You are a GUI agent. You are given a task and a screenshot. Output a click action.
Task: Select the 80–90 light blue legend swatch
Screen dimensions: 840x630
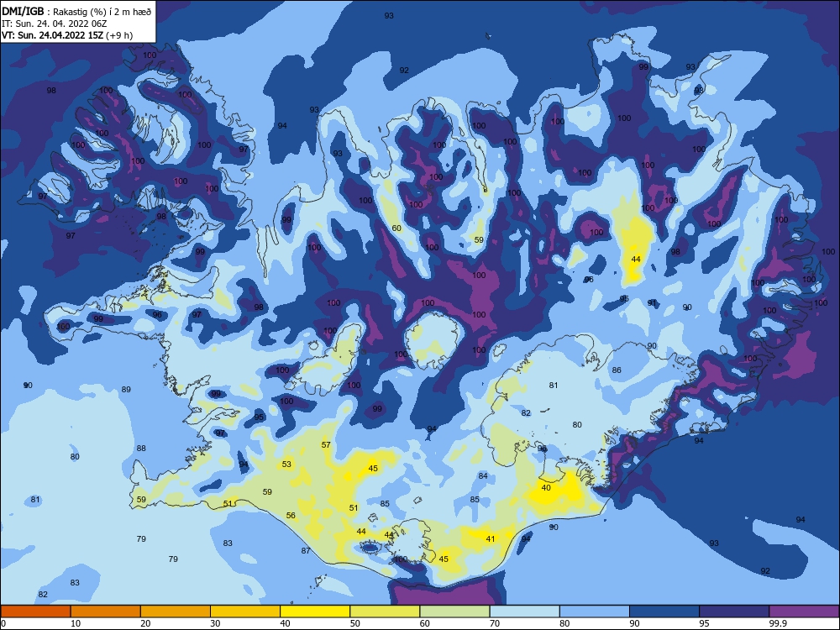pos(595,612)
